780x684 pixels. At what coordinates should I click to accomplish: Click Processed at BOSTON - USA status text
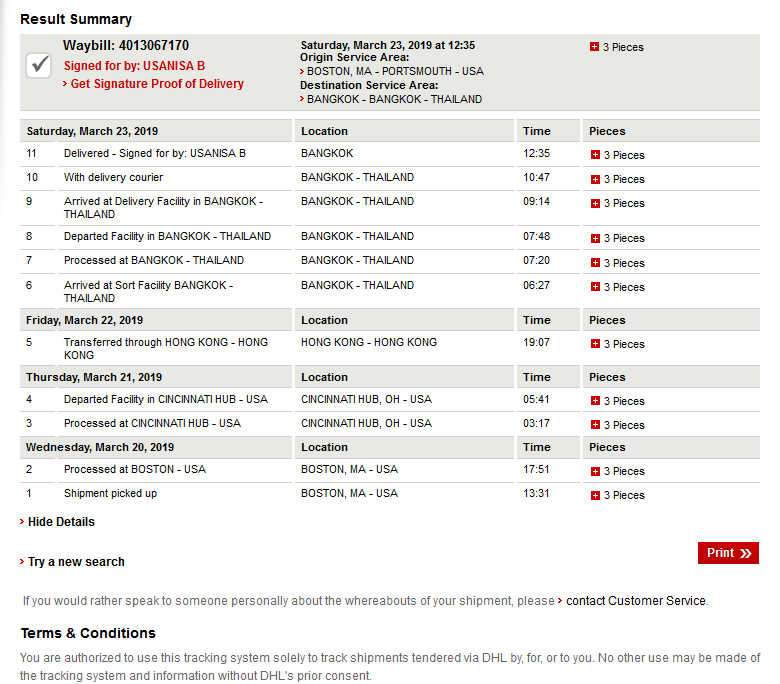135,469
